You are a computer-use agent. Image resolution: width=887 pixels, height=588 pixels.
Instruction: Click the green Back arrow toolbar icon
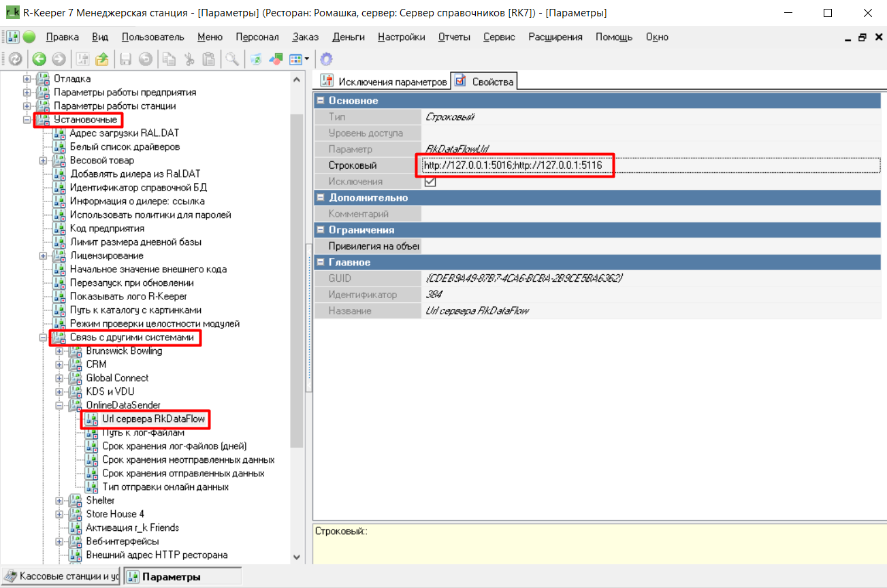click(x=39, y=59)
